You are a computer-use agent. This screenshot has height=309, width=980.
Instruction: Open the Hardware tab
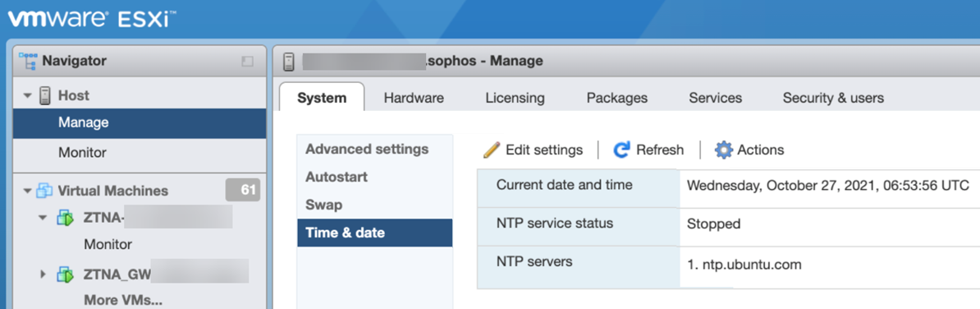coord(414,98)
